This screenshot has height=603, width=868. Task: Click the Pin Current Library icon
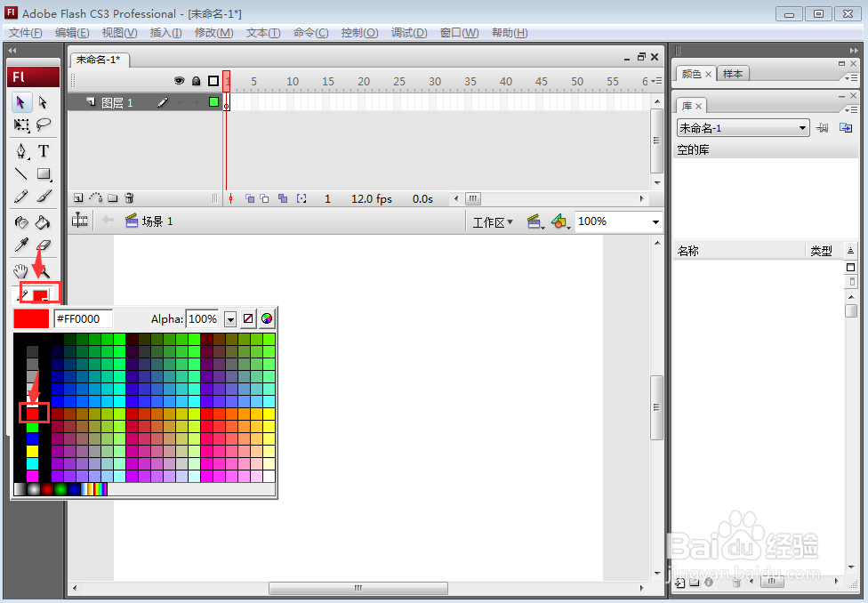(823, 128)
